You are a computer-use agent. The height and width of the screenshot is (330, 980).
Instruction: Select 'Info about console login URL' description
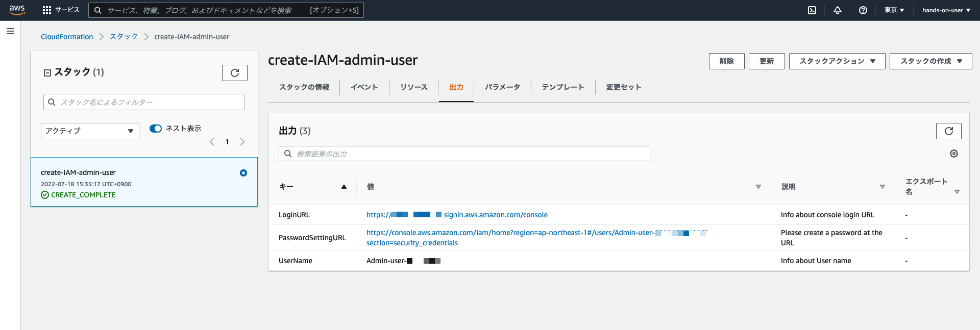827,215
